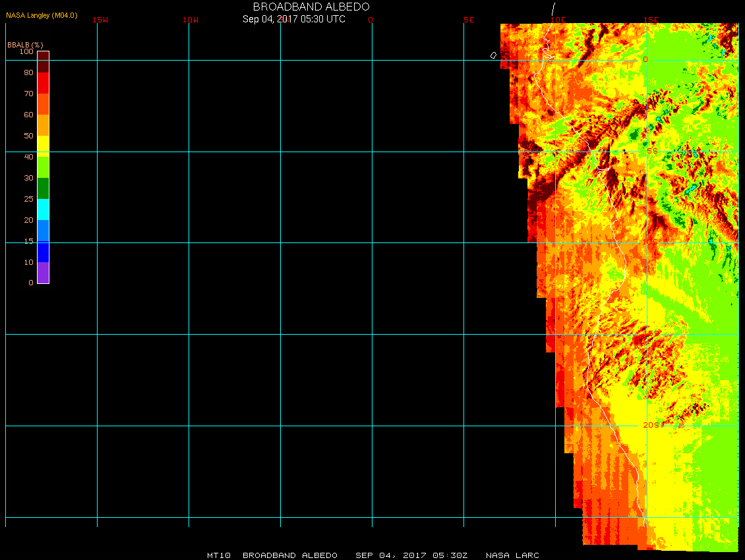This screenshot has height=560, width=745.
Task: Choose the dark blue 10–15% legend swatch
Action: tap(43, 252)
